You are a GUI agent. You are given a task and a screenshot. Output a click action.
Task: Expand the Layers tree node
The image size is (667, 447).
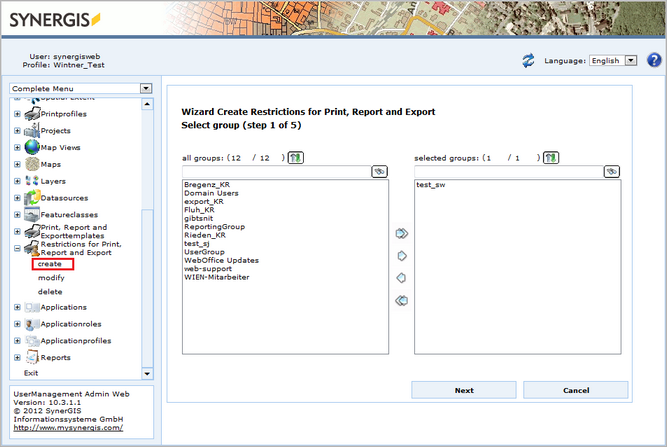click(x=17, y=181)
